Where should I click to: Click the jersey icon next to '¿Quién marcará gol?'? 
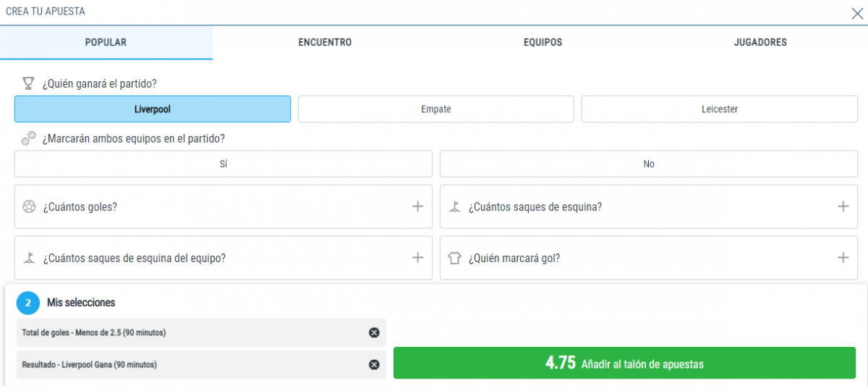pyautogui.click(x=454, y=258)
